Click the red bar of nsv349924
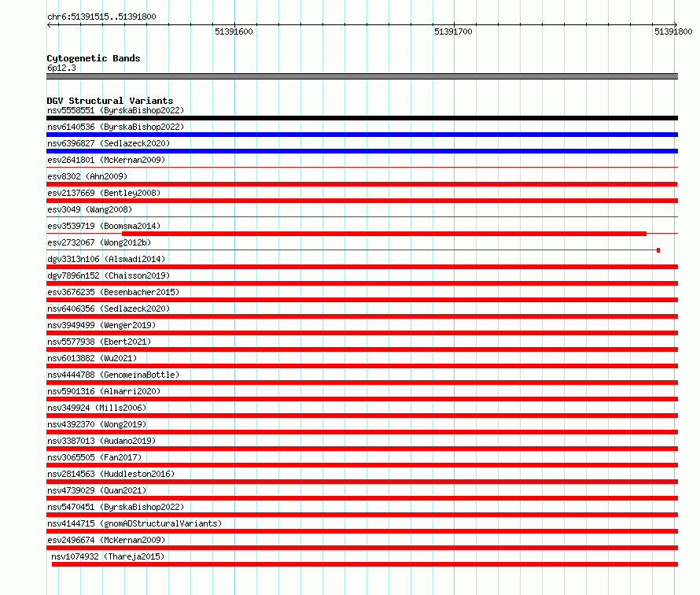This screenshot has width=700, height=595. [362, 416]
